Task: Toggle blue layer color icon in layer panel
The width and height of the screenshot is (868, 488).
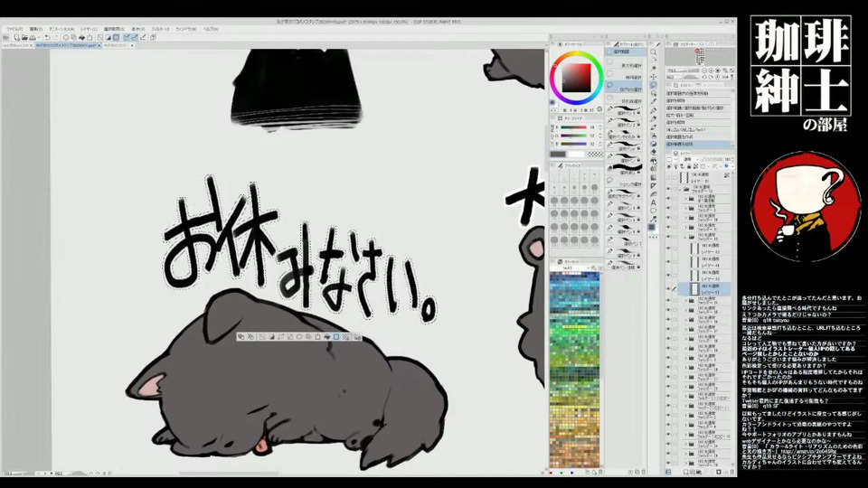Action: [726, 166]
